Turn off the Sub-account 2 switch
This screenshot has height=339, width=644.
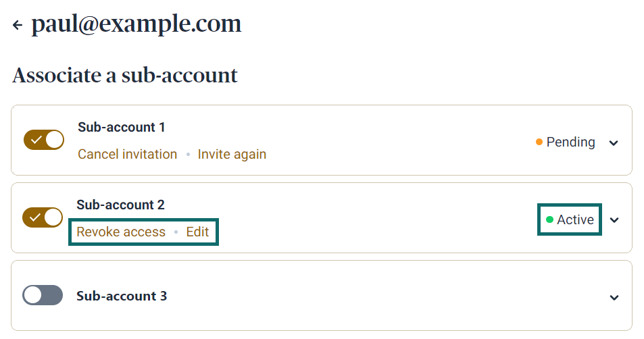(x=43, y=217)
